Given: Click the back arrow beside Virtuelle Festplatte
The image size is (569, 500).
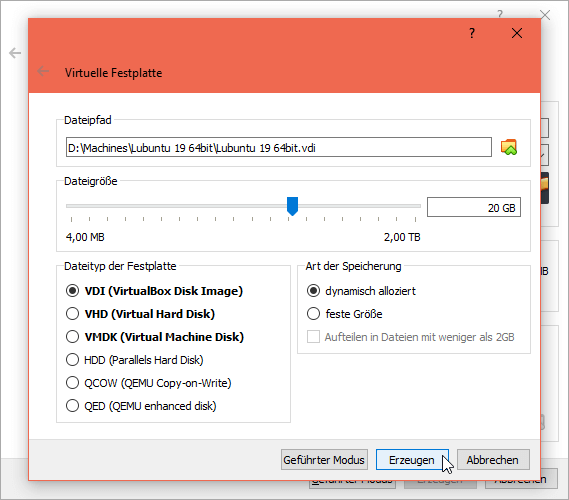Looking at the screenshot, I should point(43,71).
